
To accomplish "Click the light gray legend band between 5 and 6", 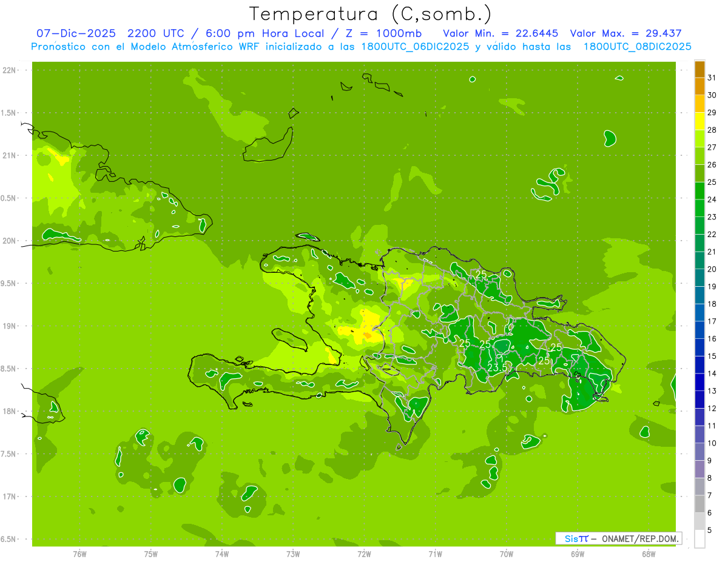I will [x=699, y=521].
